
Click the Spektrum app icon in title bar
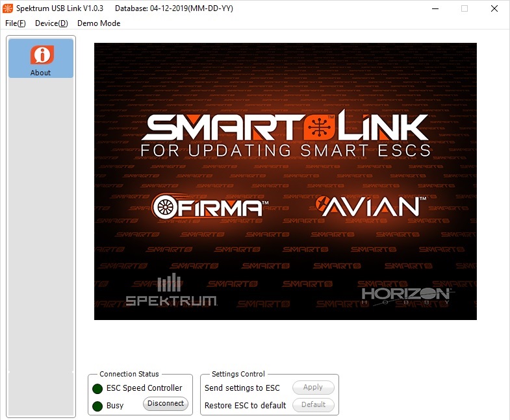8,8
